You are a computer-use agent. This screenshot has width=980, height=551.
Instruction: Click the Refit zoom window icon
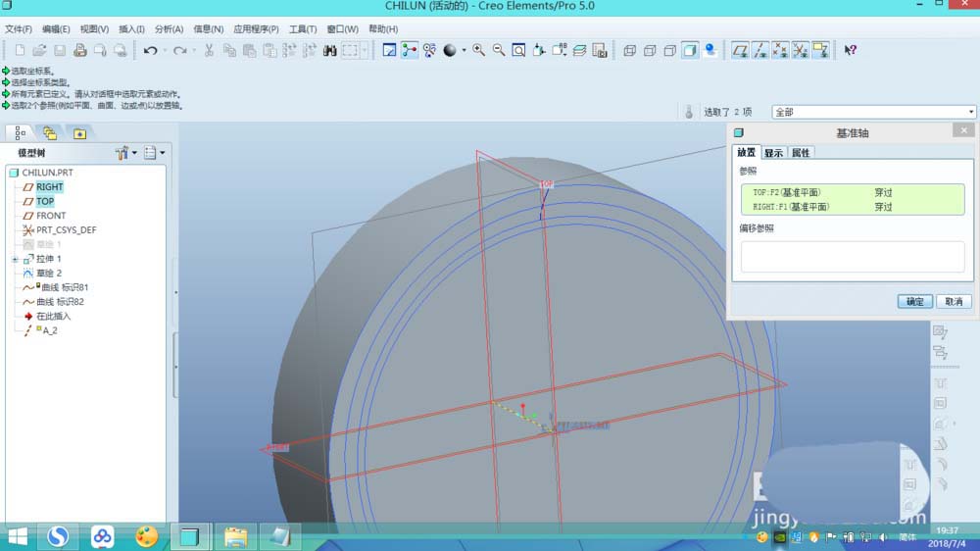pyautogui.click(x=518, y=50)
